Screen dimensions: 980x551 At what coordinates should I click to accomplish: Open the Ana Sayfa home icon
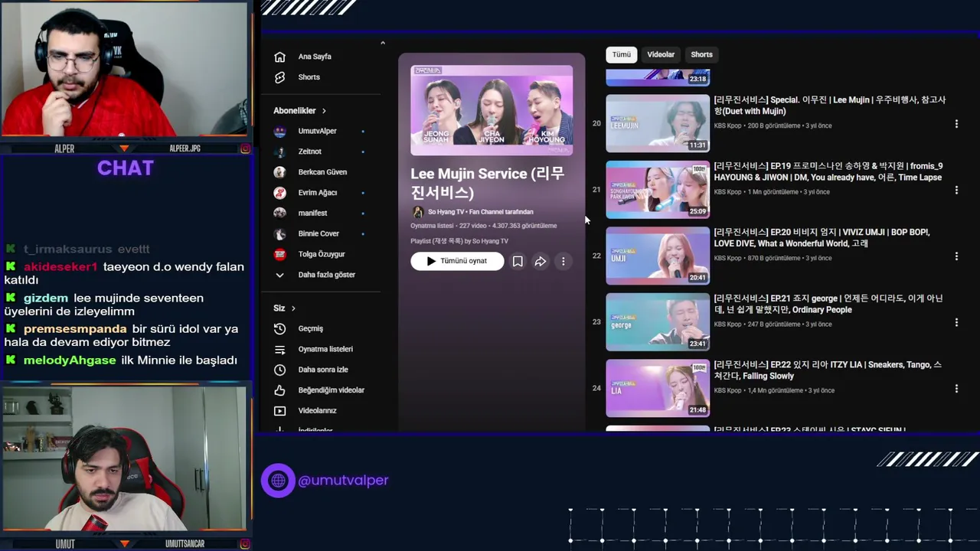coord(279,57)
